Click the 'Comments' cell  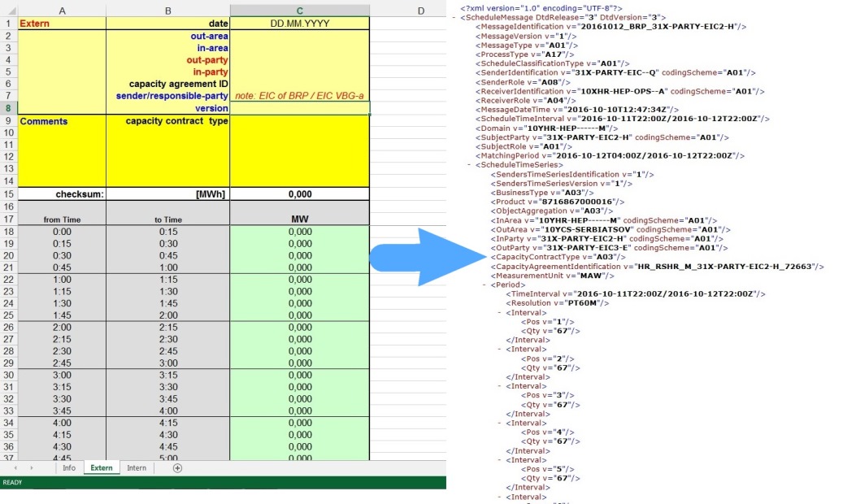(x=62, y=121)
